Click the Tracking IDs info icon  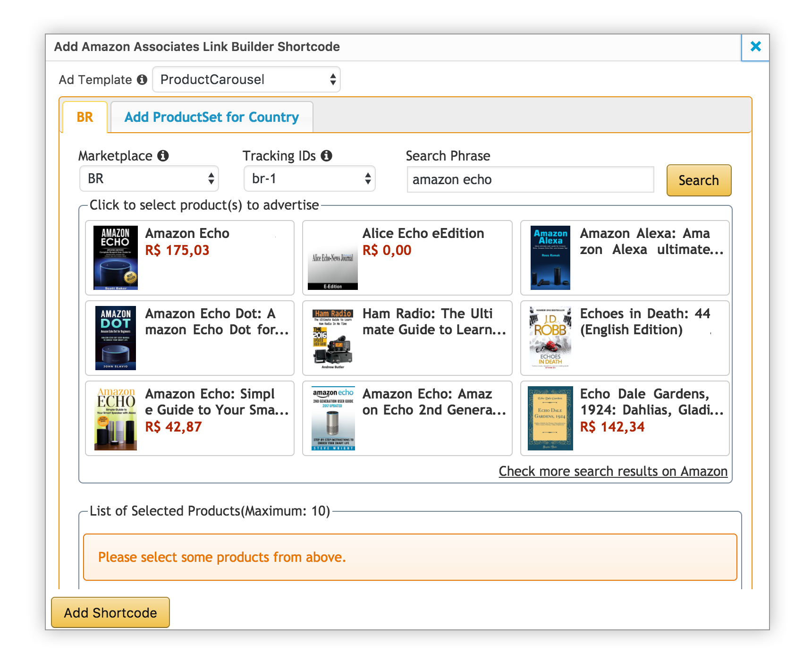tap(327, 156)
